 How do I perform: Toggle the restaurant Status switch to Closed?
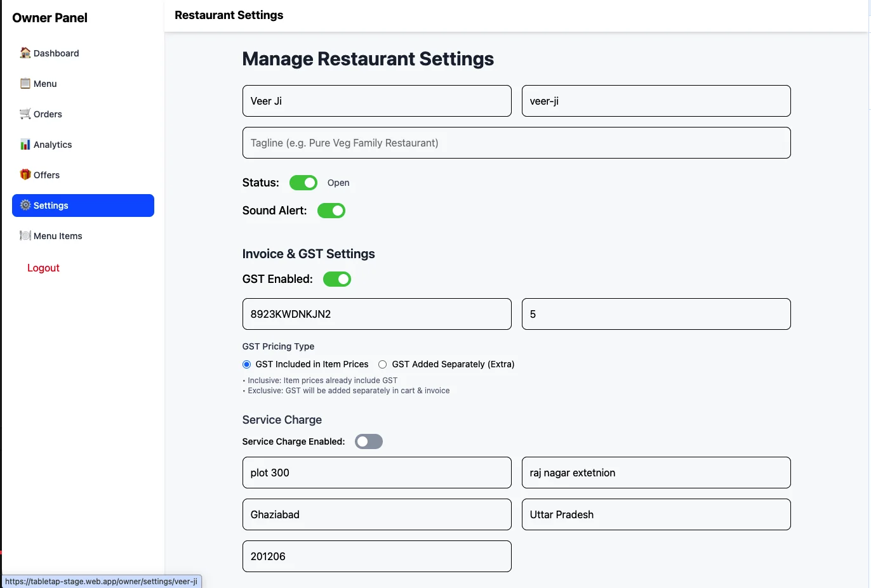[303, 183]
